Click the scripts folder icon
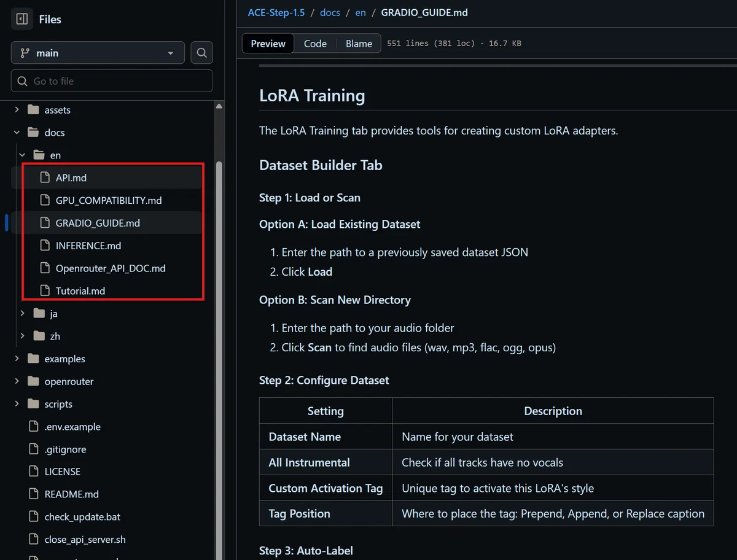The width and height of the screenshot is (737, 560). coord(33,404)
